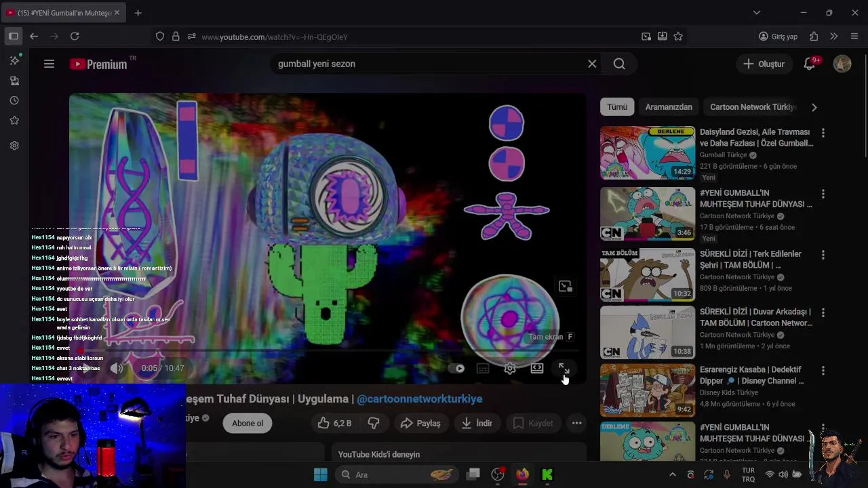Mute the video with the speaker icon

[x=117, y=368]
